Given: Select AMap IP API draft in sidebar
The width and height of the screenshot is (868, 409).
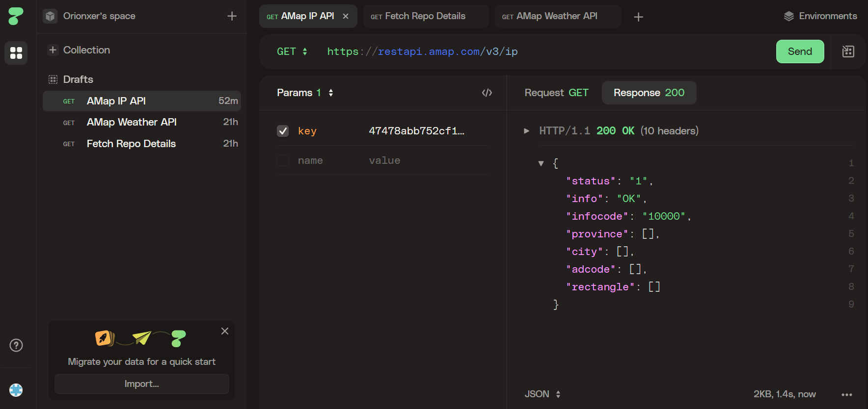Looking at the screenshot, I should click(x=142, y=101).
